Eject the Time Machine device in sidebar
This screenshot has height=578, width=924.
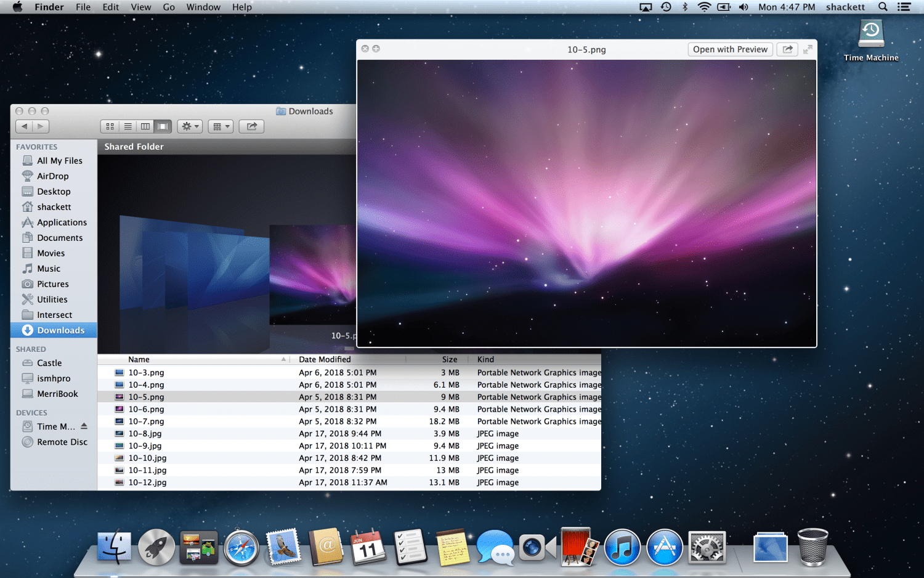(84, 426)
